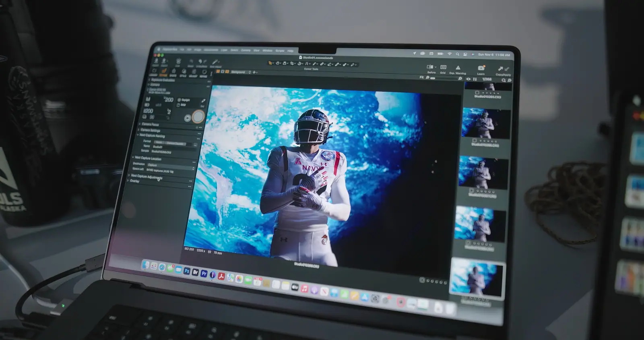Toggle the eye icon above the browser

pos(468,79)
